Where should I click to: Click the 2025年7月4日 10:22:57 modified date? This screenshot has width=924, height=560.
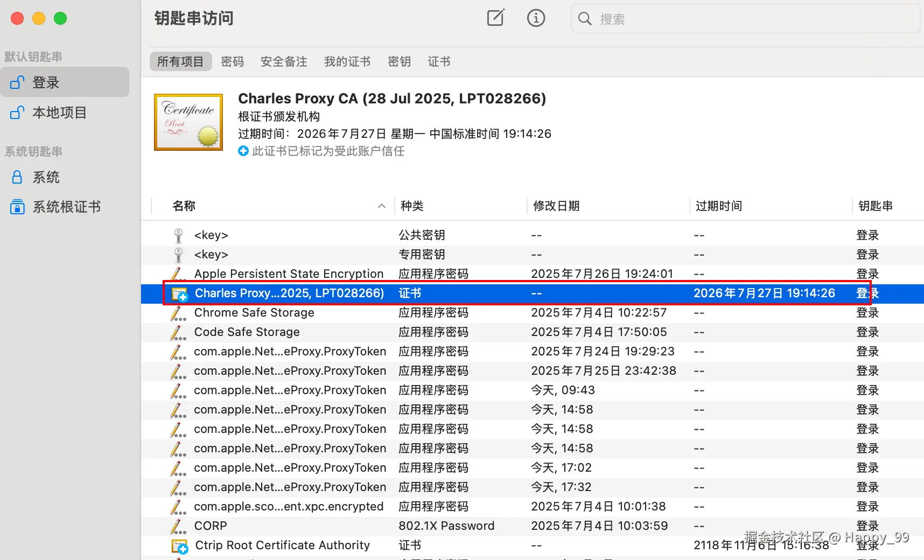pyautogui.click(x=599, y=313)
